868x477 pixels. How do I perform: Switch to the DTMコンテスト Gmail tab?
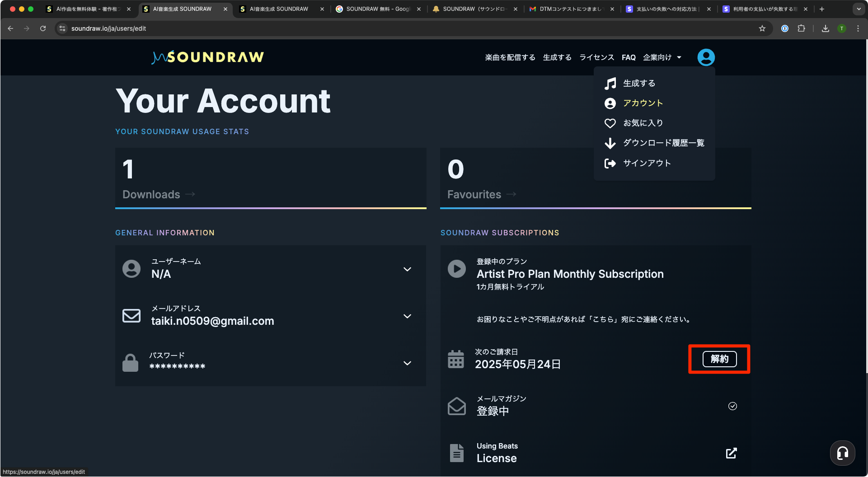570,9
